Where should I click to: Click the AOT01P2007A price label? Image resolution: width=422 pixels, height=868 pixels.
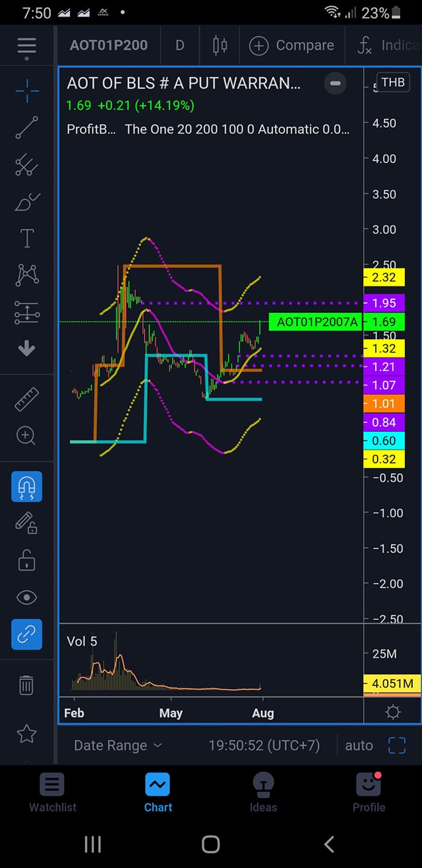pyautogui.click(x=317, y=322)
